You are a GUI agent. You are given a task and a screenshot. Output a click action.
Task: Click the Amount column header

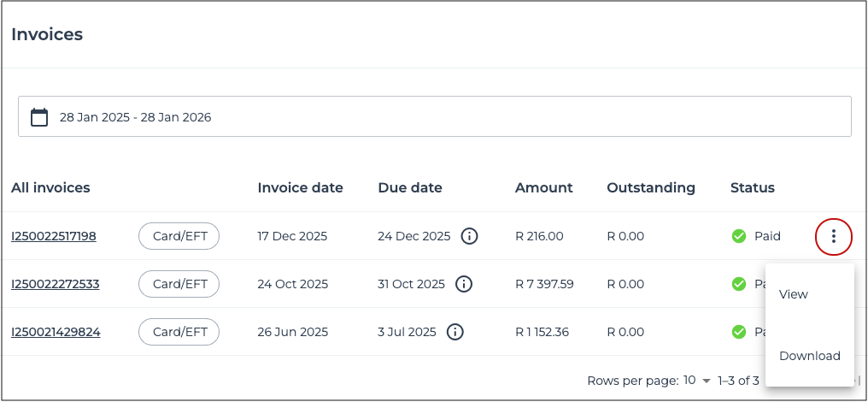click(x=543, y=187)
